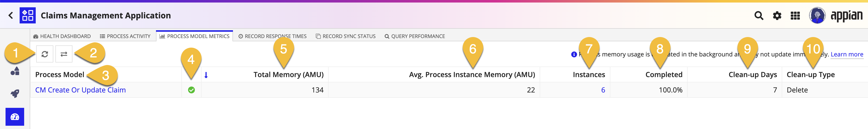The image size is (868, 129).
Task: Open search with the magnifier icon
Action: point(759,16)
